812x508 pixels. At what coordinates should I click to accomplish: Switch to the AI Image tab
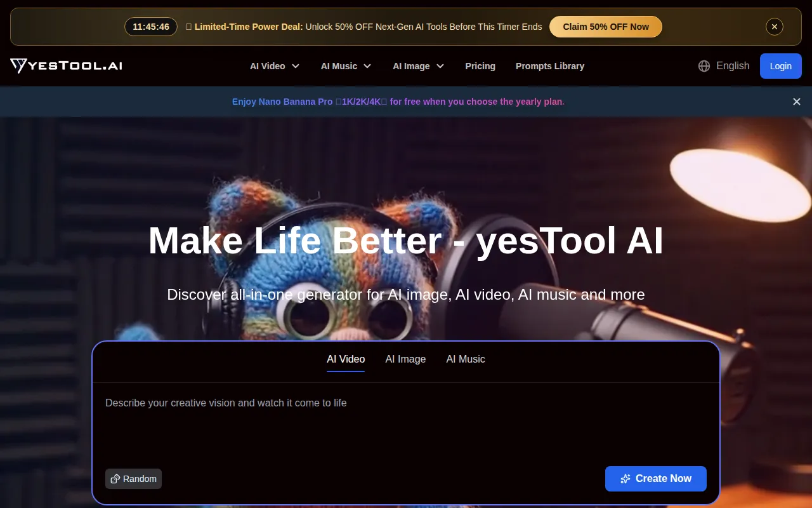coord(405,359)
